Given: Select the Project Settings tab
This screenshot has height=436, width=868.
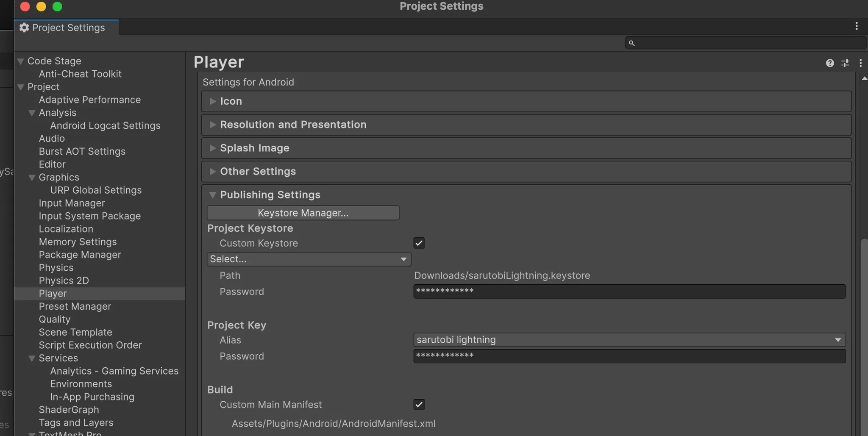Looking at the screenshot, I should tap(67, 28).
